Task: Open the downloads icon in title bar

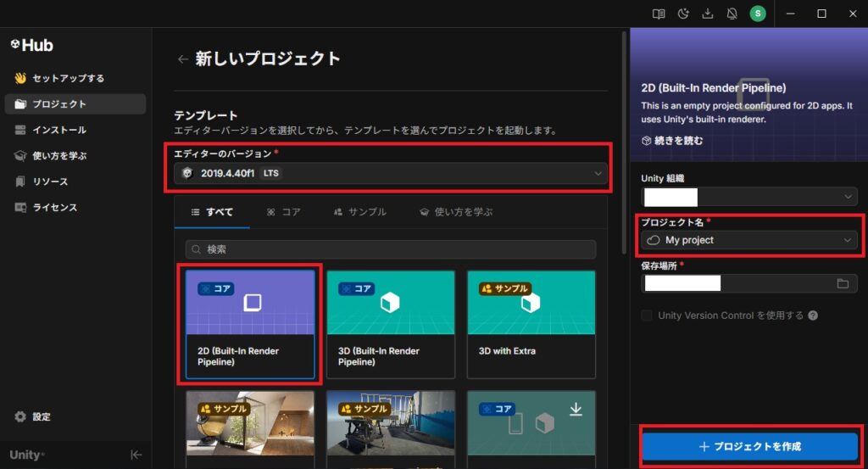Action: pyautogui.click(x=708, y=14)
